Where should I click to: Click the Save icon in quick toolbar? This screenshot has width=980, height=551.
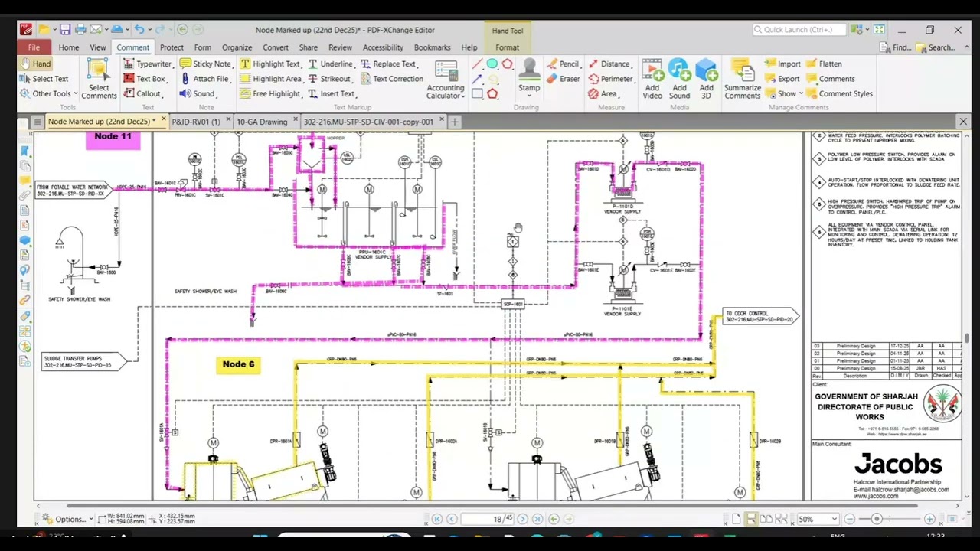pos(64,30)
